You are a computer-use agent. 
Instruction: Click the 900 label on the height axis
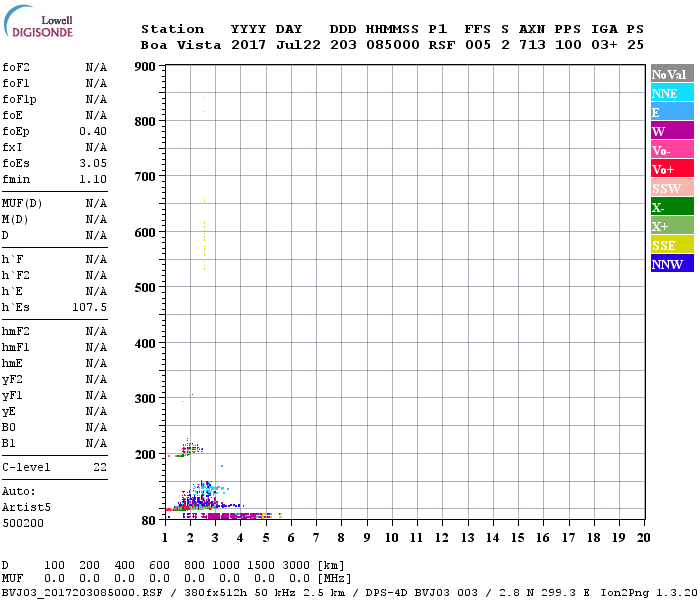pos(145,67)
